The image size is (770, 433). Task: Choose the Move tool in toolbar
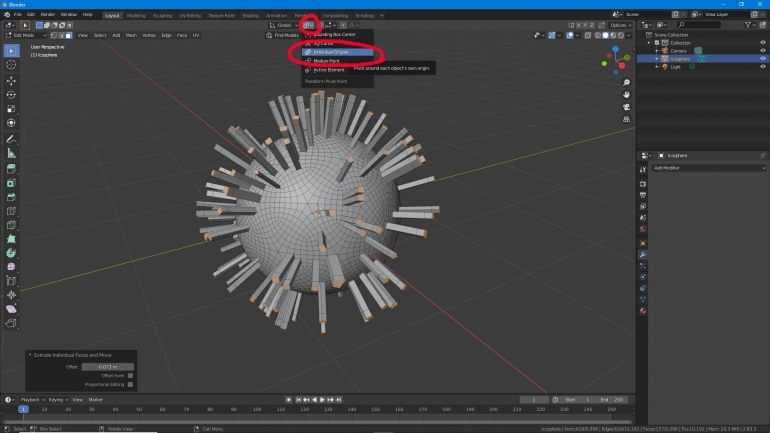[11, 81]
